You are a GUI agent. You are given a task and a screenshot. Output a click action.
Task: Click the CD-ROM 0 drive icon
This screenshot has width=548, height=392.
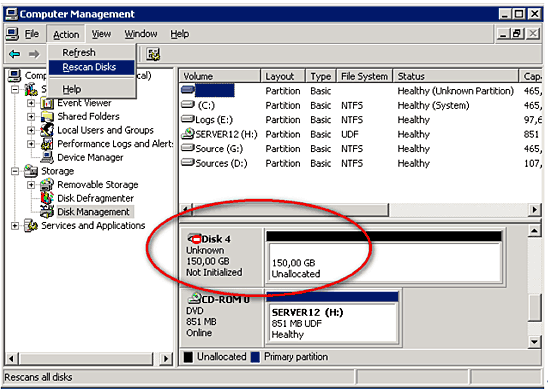(194, 299)
